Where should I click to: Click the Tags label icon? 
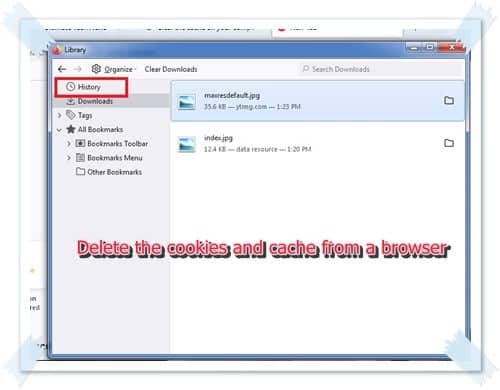click(x=71, y=115)
